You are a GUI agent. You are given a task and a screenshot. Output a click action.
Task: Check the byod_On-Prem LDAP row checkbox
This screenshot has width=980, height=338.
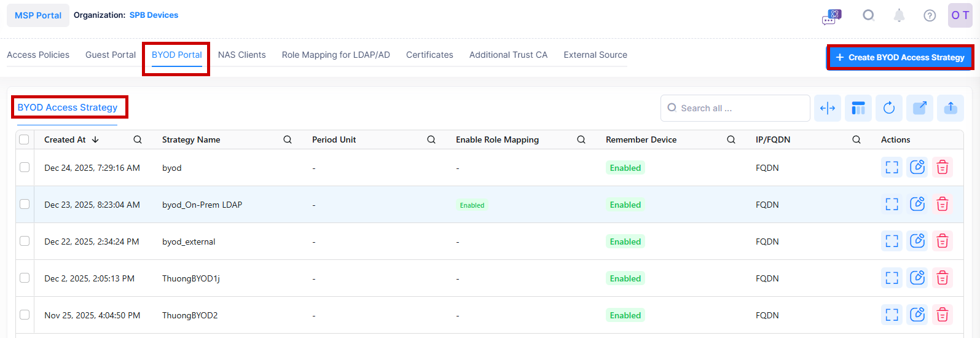pos(25,204)
